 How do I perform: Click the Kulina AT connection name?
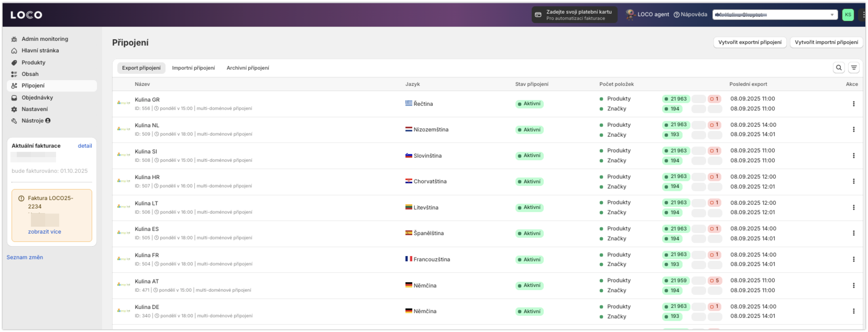147,281
